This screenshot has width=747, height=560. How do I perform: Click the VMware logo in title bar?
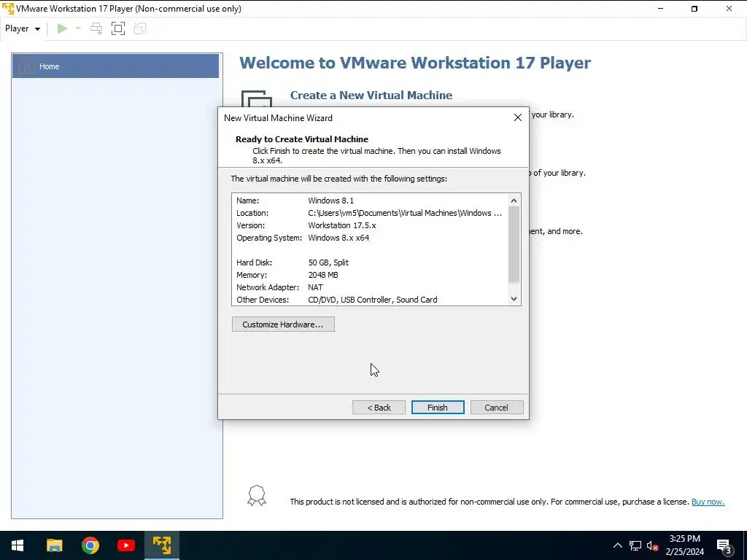pos(8,9)
